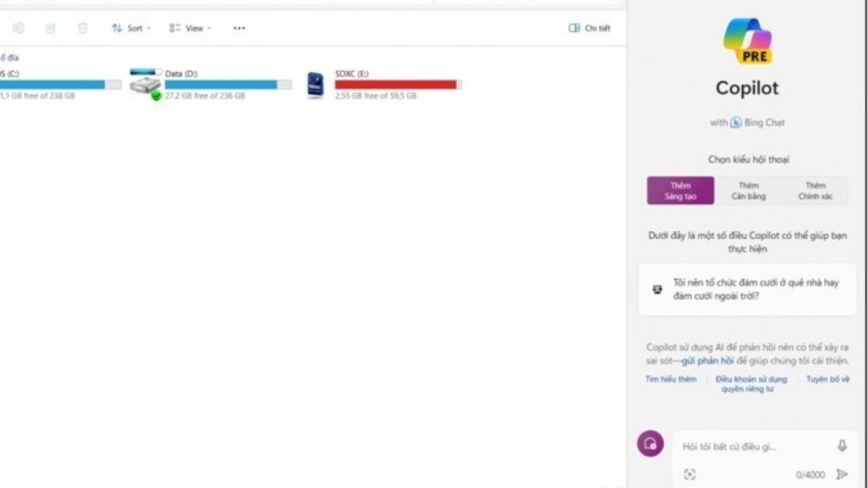Open the gửi phản hồi feedback link
868x488 pixels.
point(708,360)
